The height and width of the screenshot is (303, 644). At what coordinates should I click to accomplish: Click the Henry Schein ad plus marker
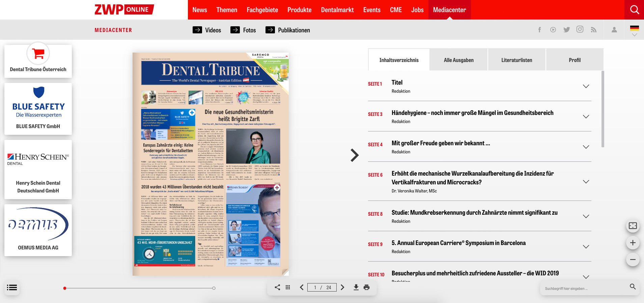coord(277,188)
